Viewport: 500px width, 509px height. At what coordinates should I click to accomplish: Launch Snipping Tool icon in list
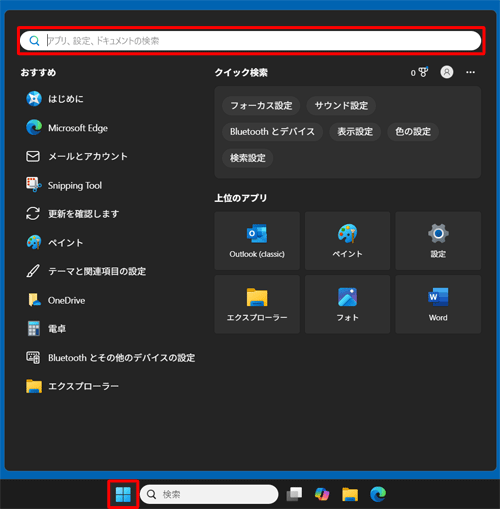click(x=34, y=185)
